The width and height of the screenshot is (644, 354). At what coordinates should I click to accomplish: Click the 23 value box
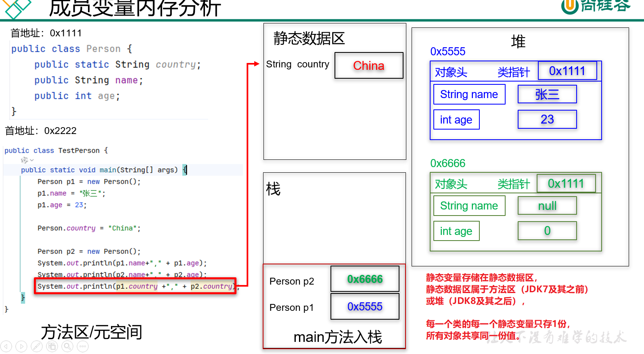547,119
